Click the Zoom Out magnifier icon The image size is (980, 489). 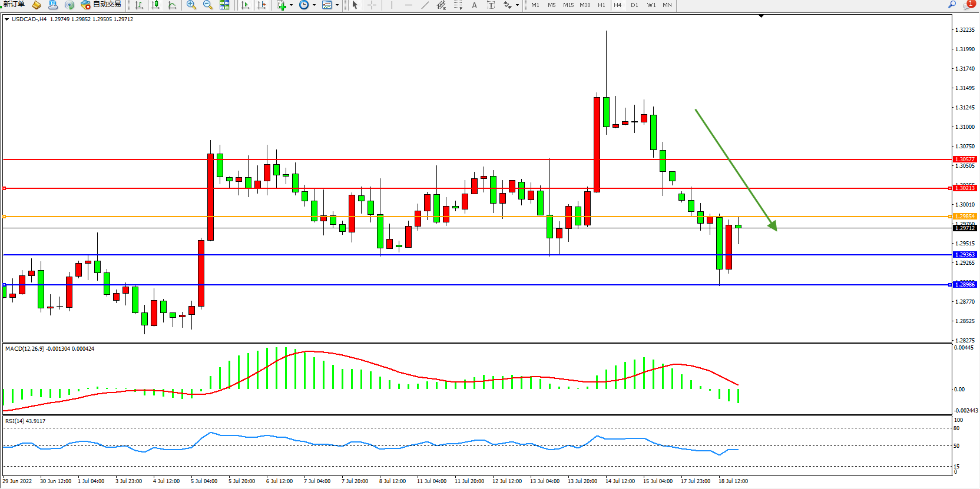coord(208,5)
